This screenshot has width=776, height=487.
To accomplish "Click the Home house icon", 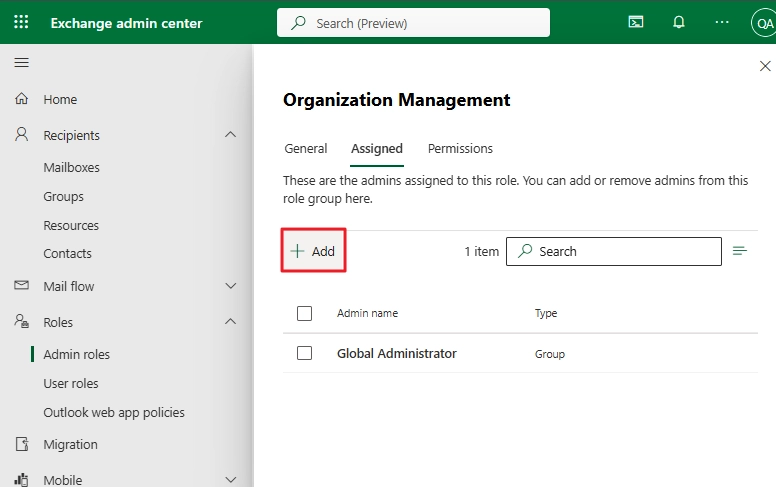I will point(21,98).
